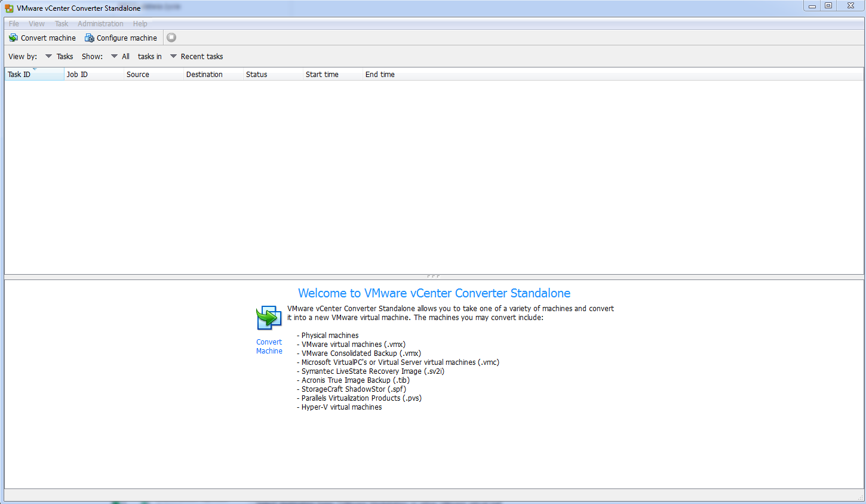Screen dimensions: 866x504
Task: Sort by Destination column header
Action: pyautogui.click(x=213, y=75)
